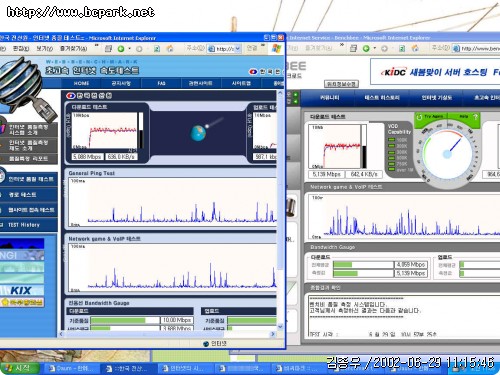Click the Benchbee address bar URL field
Screen dimensions: 500x375
477,48
